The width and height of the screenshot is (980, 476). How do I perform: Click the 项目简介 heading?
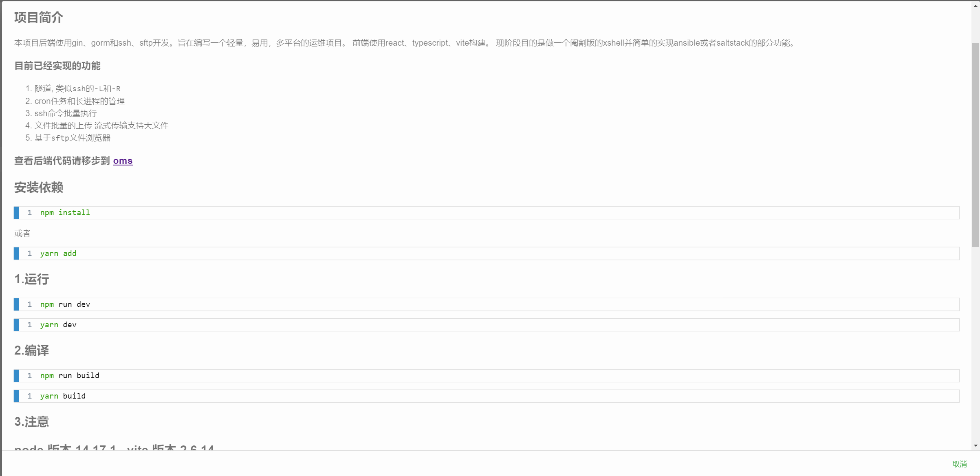(39, 18)
